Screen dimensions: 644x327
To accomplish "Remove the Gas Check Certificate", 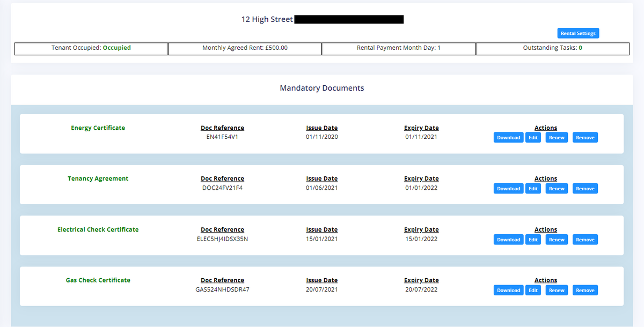I will coord(585,290).
